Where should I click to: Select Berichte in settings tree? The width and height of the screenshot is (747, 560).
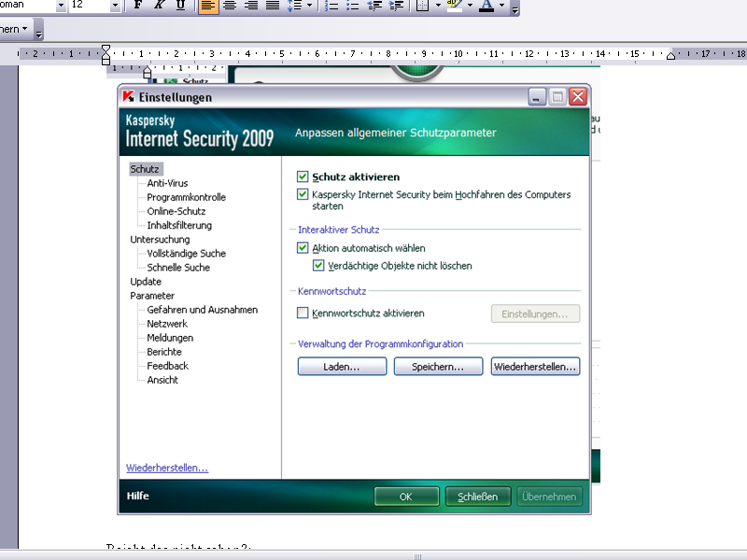coord(164,352)
